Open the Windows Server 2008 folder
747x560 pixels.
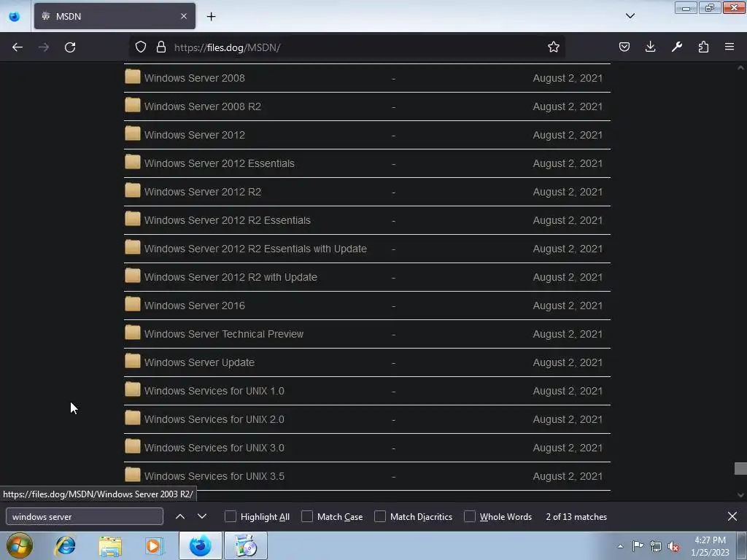click(194, 78)
